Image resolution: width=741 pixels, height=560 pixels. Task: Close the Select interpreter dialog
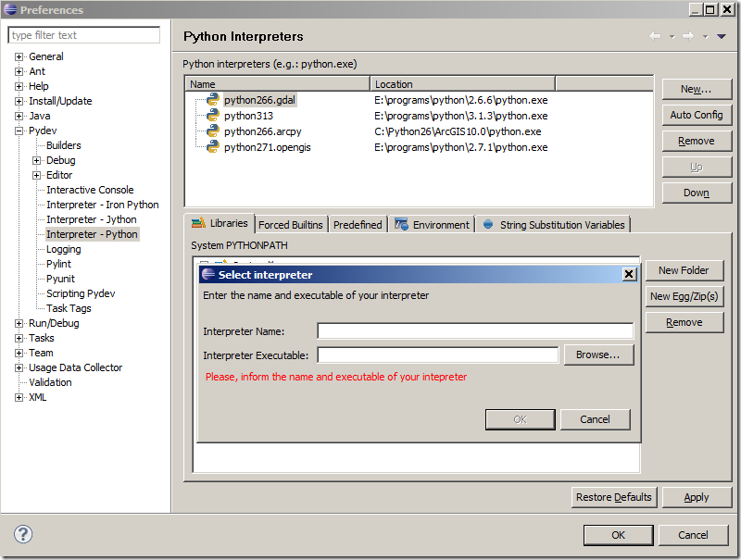(x=629, y=274)
